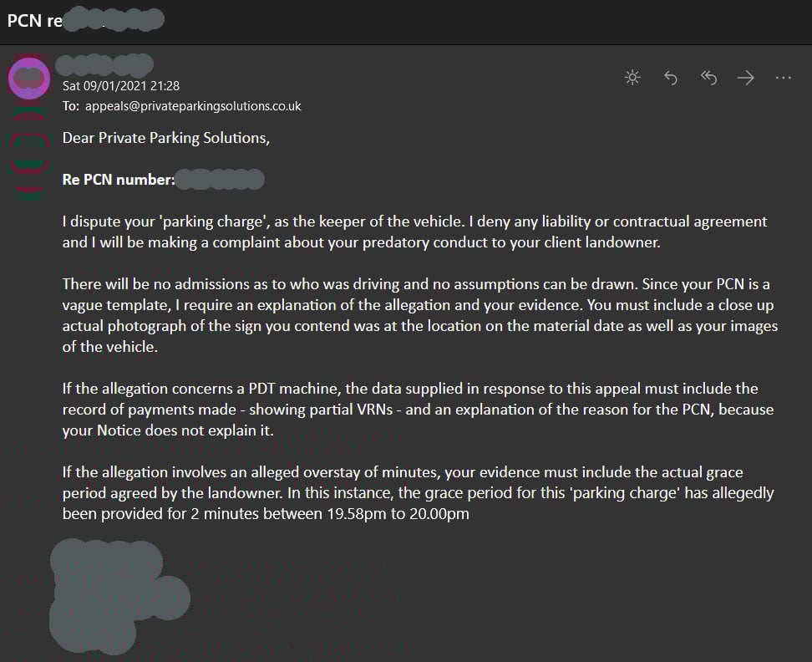Open the More actions ellipsis menu
The height and width of the screenshot is (662, 812).
click(783, 78)
